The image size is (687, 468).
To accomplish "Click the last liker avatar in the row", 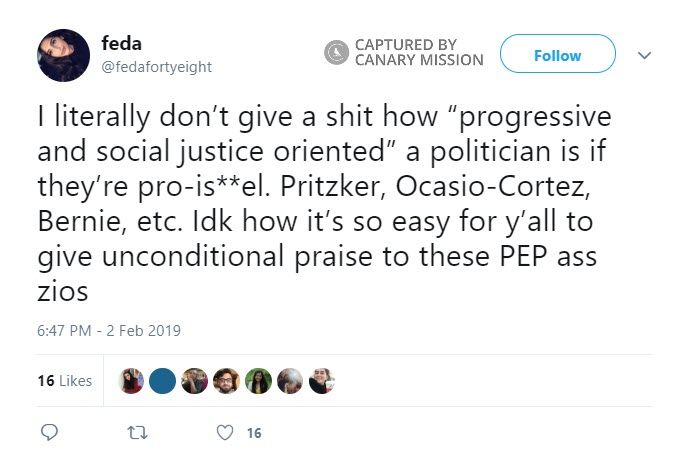I will [321, 381].
